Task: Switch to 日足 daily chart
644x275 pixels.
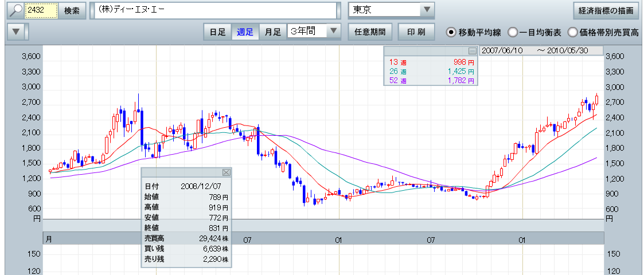Action: point(217,32)
